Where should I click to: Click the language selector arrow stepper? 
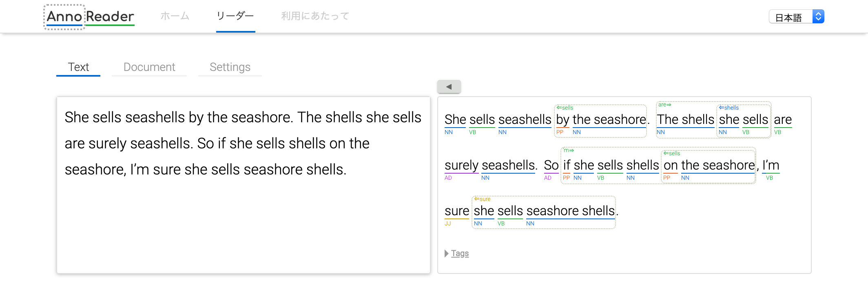[x=818, y=17]
